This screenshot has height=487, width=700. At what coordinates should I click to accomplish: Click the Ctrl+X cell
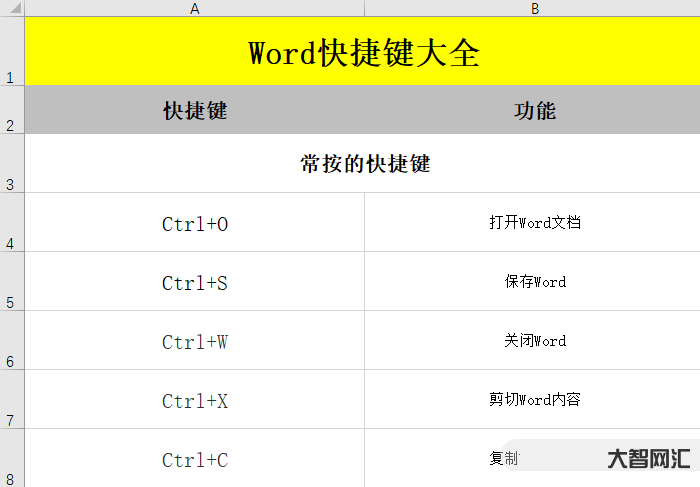(x=195, y=401)
